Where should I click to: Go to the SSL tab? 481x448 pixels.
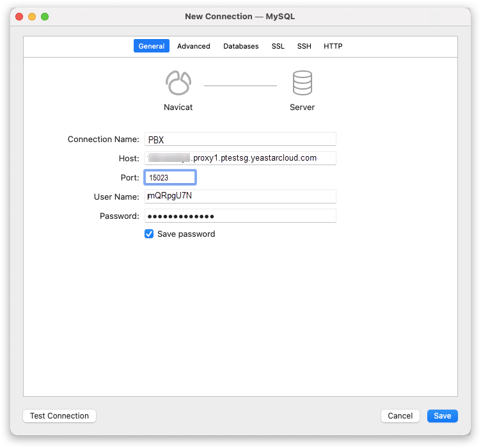point(278,46)
